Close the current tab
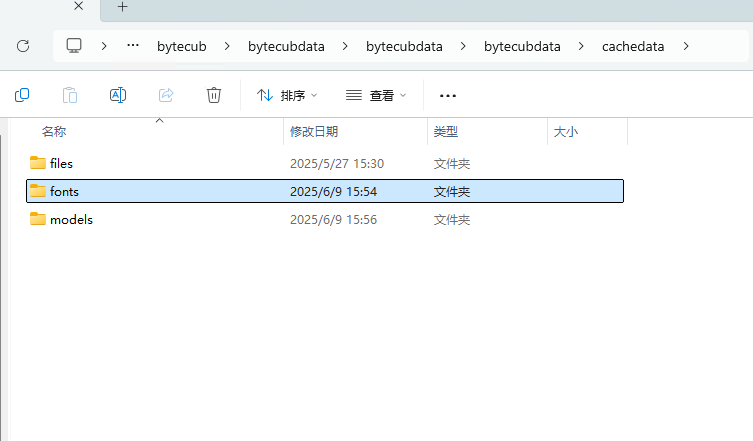This screenshot has height=441, width=753. [79, 6]
